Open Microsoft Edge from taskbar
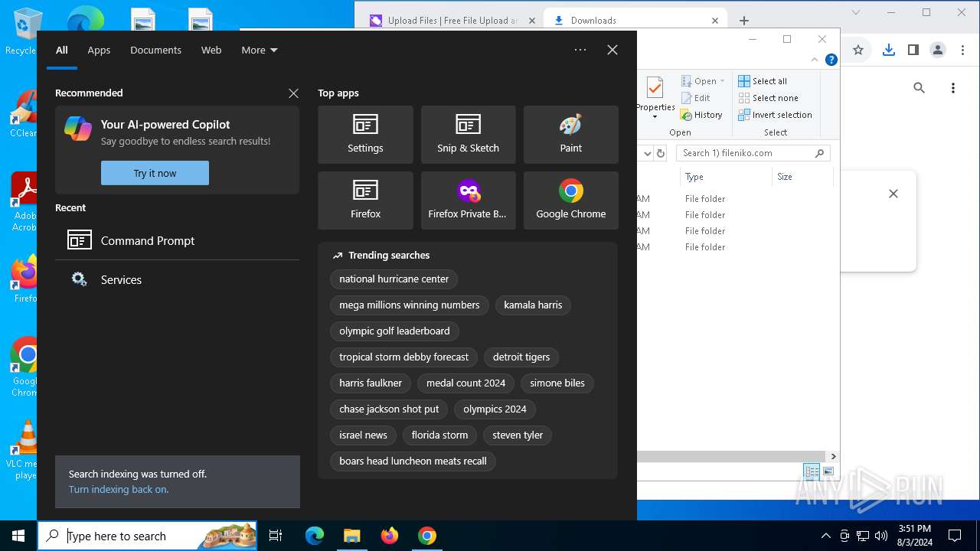This screenshot has height=551, width=980. tap(315, 536)
